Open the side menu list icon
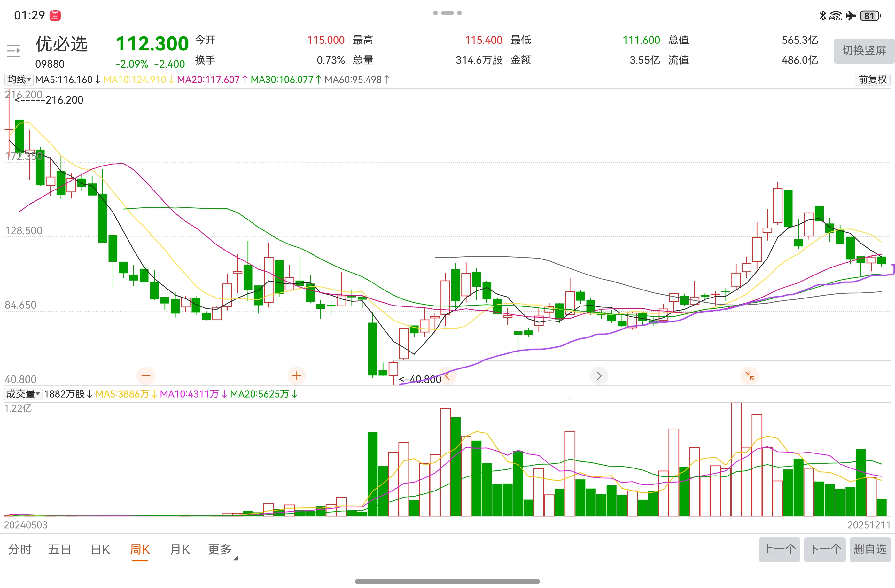The image size is (895, 588). [x=13, y=51]
